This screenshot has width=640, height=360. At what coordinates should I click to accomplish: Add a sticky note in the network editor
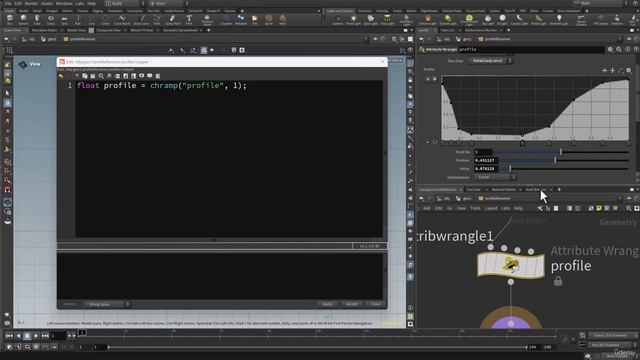click(x=599, y=208)
